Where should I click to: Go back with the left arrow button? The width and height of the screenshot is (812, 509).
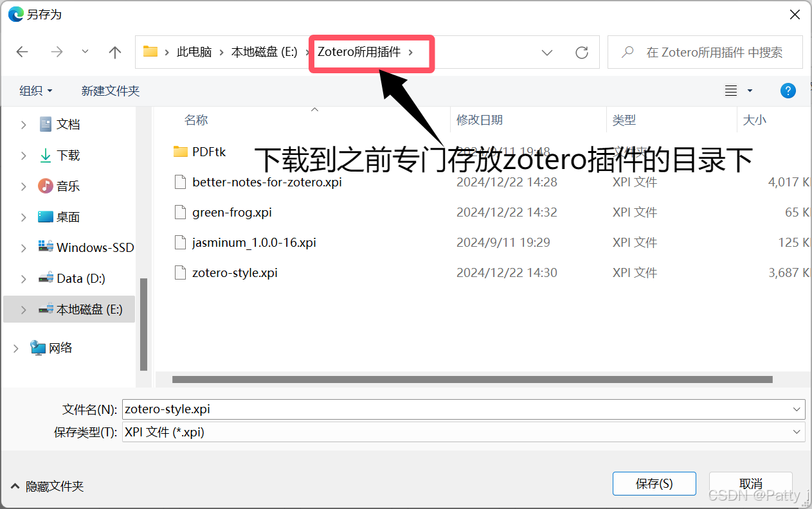tap(23, 52)
